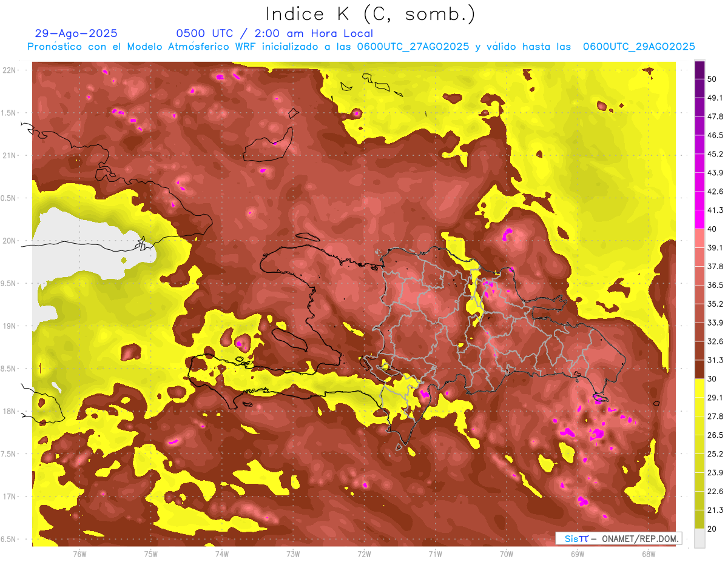Click the '22.6' value on color scale
The width and height of the screenshot is (728, 562).
coord(715,492)
